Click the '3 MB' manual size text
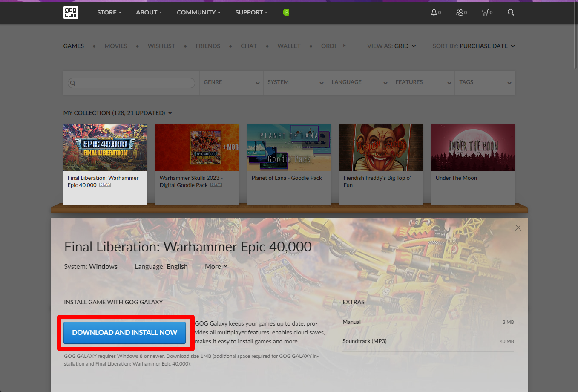578x392 pixels. tap(508, 322)
